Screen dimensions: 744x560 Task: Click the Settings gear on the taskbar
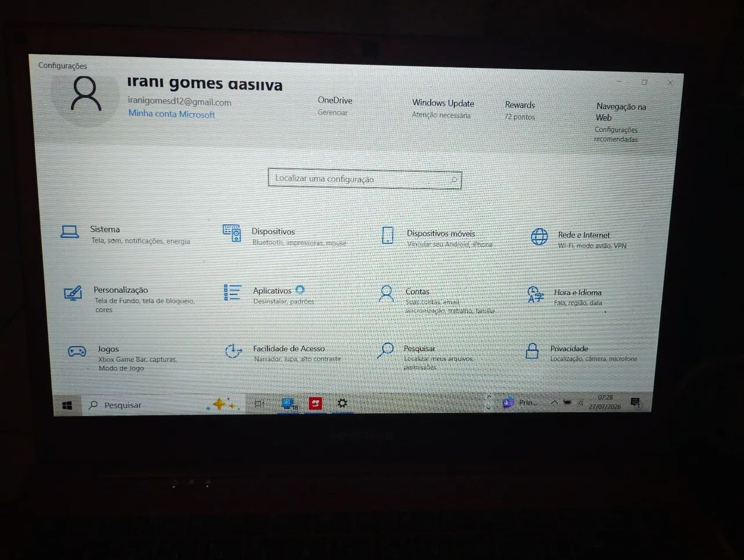pyautogui.click(x=342, y=403)
